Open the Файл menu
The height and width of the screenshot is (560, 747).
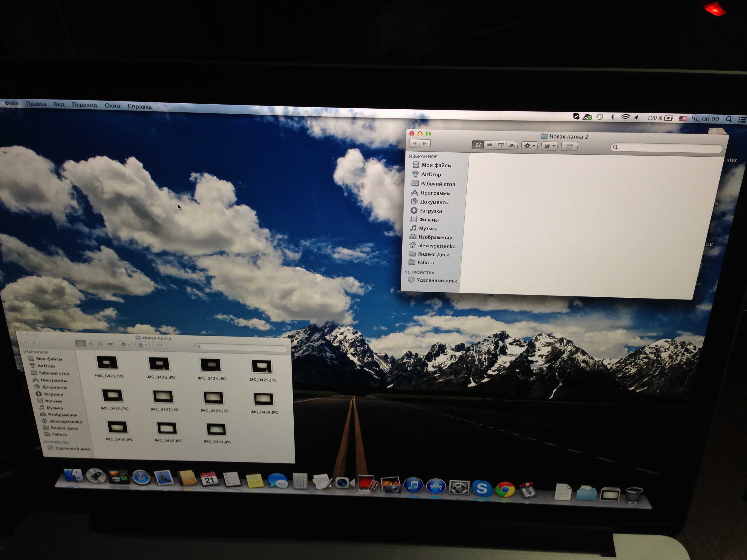point(12,103)
